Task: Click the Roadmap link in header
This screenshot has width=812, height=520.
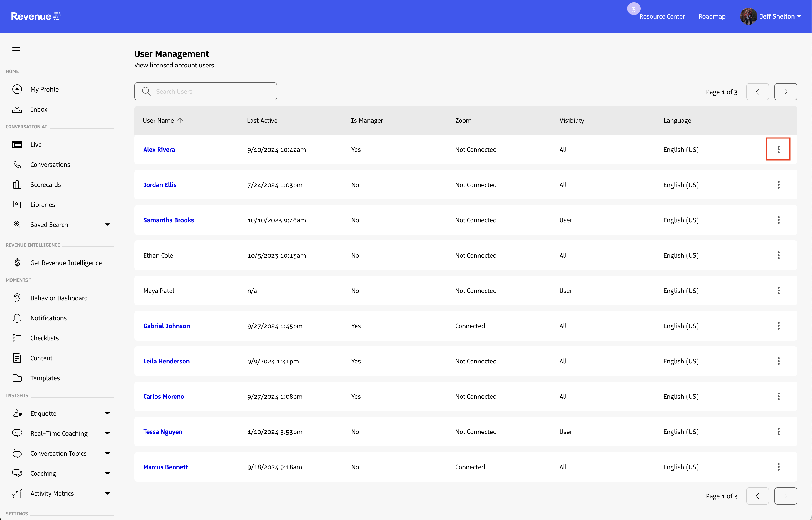Action: [x=712, y=16]
